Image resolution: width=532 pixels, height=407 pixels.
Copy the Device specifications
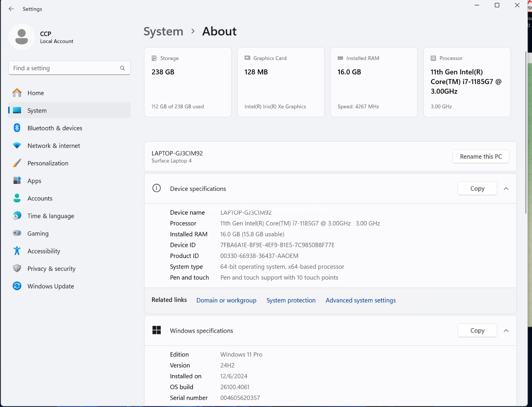pyautogui.click(x=477, y=188)
